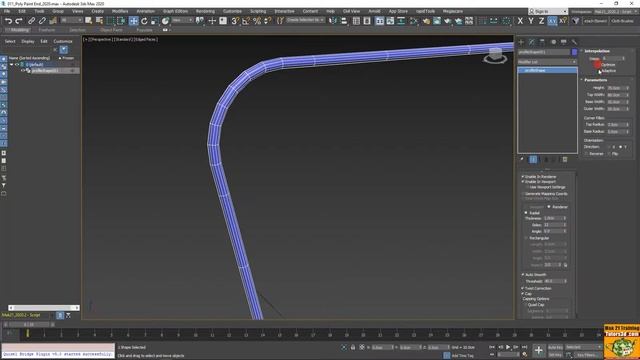Activate the Select and Move tool
640x360 pixels.
(x=133, y=21)
